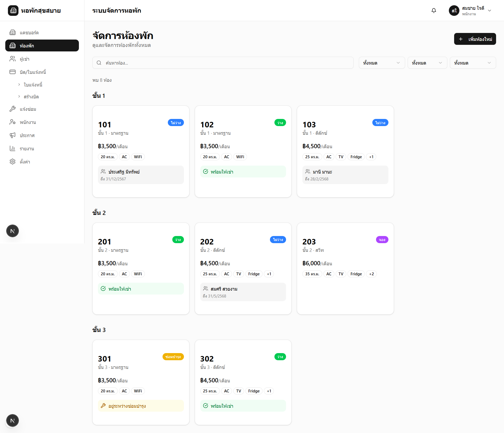Image resolution: width=504 pixels, height=433 pixels.
Task: Open ตั้งค่า in the sidebar
Action: click(42, 162)
